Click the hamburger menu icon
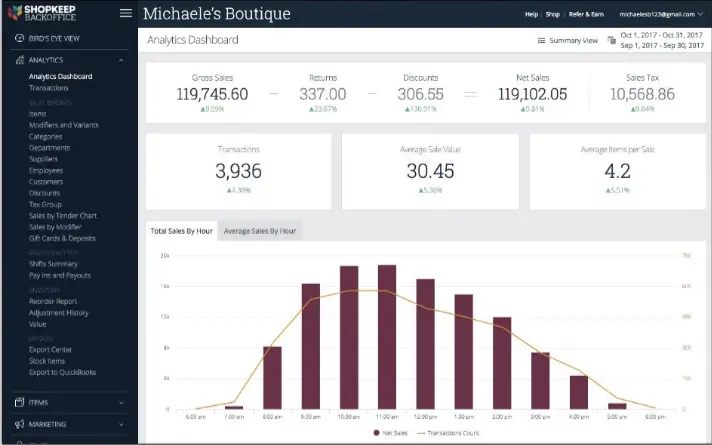 click(x=125, y=14)
